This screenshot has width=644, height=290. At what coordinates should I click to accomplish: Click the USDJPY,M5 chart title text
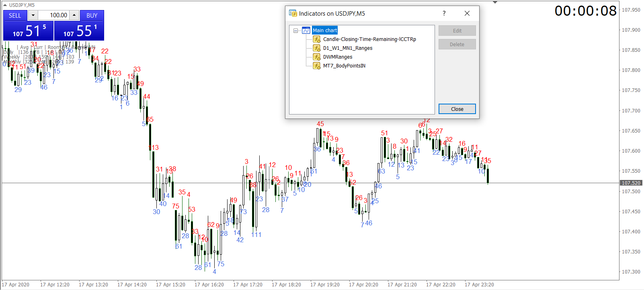[22, 5]
